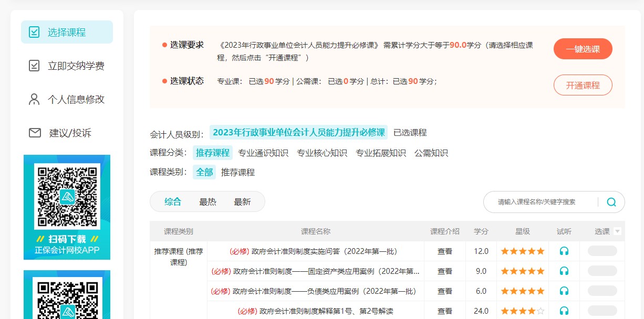Click the 立即交纳学费 sidebar icon
This screenshot has height=319, width=644.
(34, 66)
